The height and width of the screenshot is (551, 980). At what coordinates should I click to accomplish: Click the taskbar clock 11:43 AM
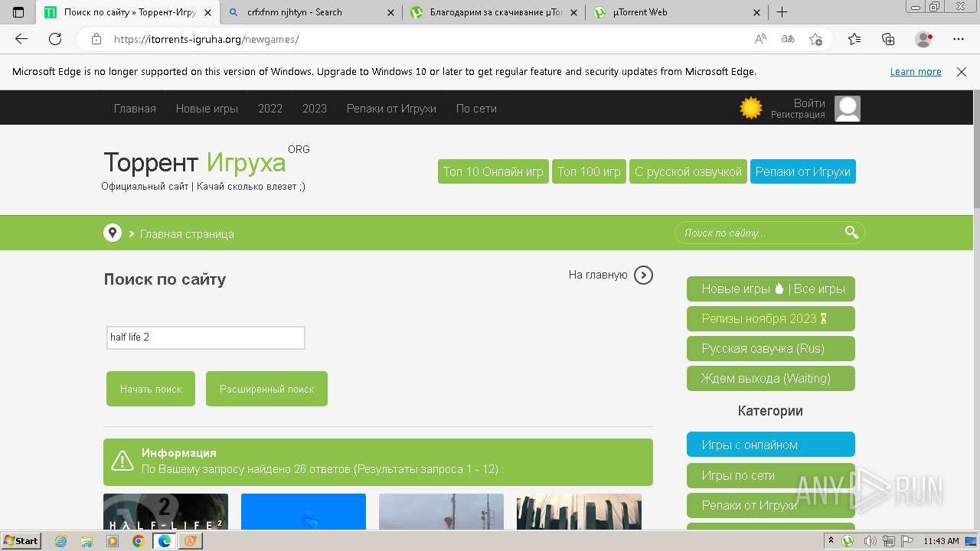(x=941, y=541)
